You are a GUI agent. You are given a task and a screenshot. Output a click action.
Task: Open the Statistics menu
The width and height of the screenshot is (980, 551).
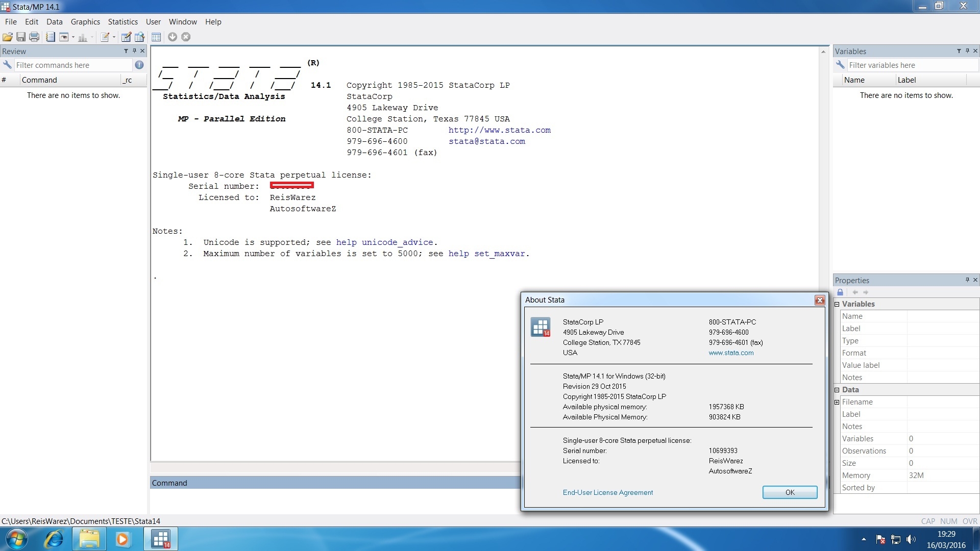pos(123,22)
